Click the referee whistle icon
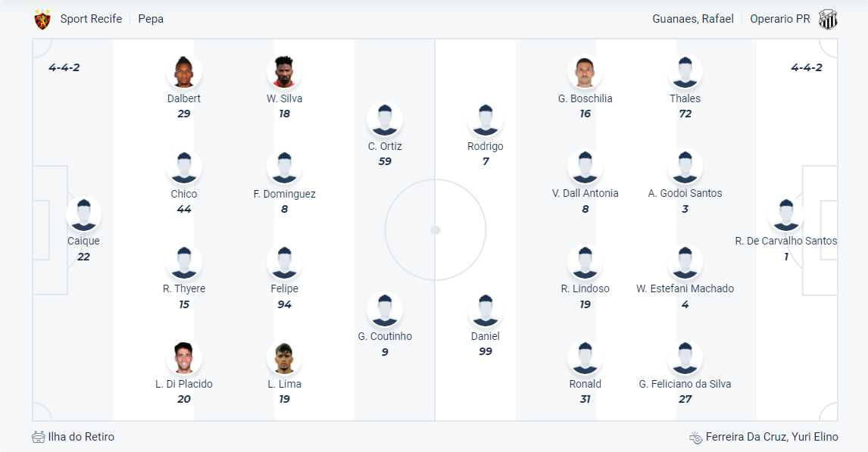The image size is (868, 452). (695, 438)
